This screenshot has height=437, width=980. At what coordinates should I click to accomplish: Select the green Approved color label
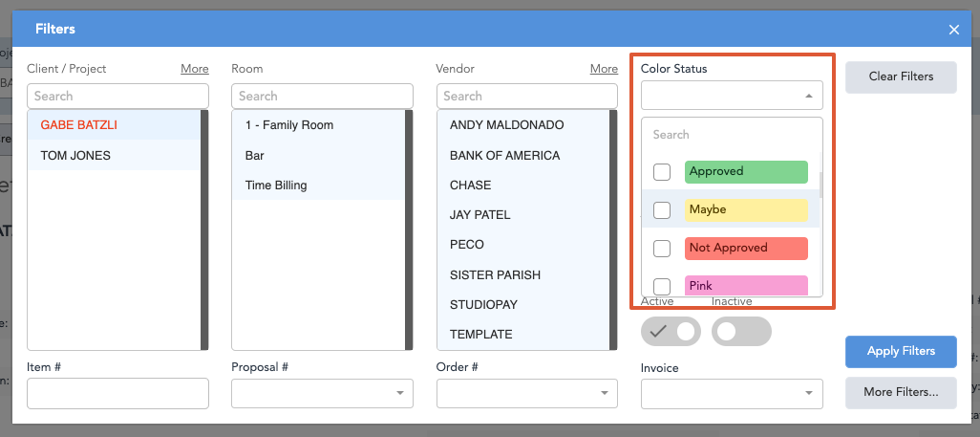(746, 171)
